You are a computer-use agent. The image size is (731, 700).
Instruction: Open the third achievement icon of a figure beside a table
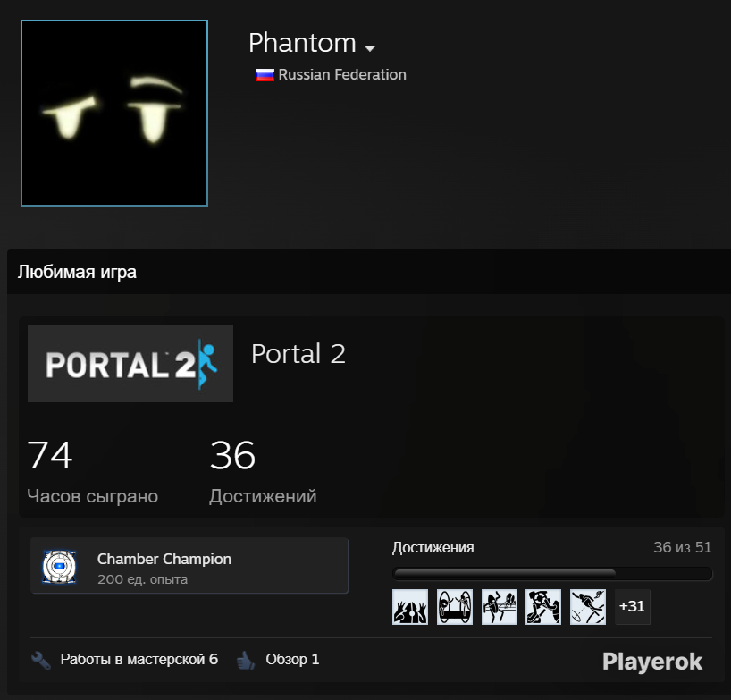(500, 607)
